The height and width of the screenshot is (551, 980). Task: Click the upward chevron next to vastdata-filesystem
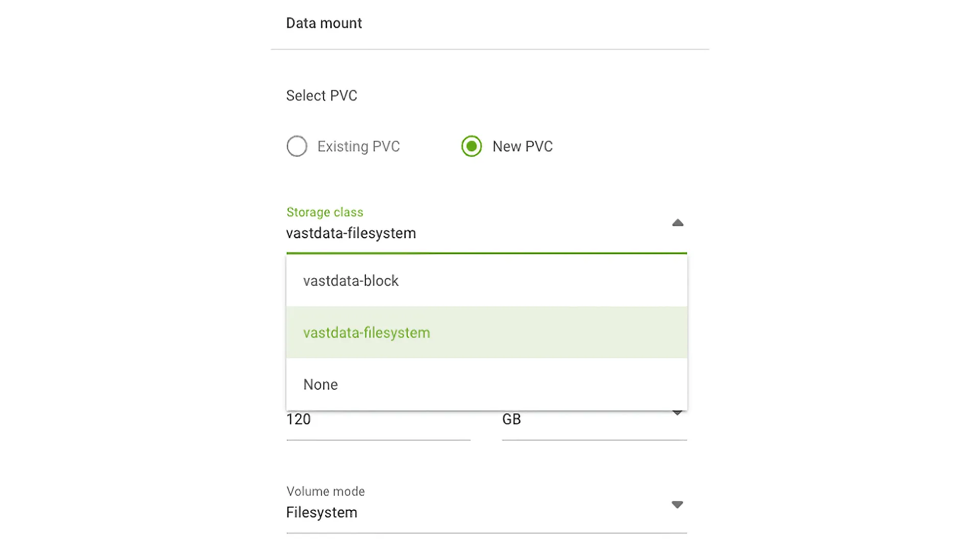tap(677, 223)
